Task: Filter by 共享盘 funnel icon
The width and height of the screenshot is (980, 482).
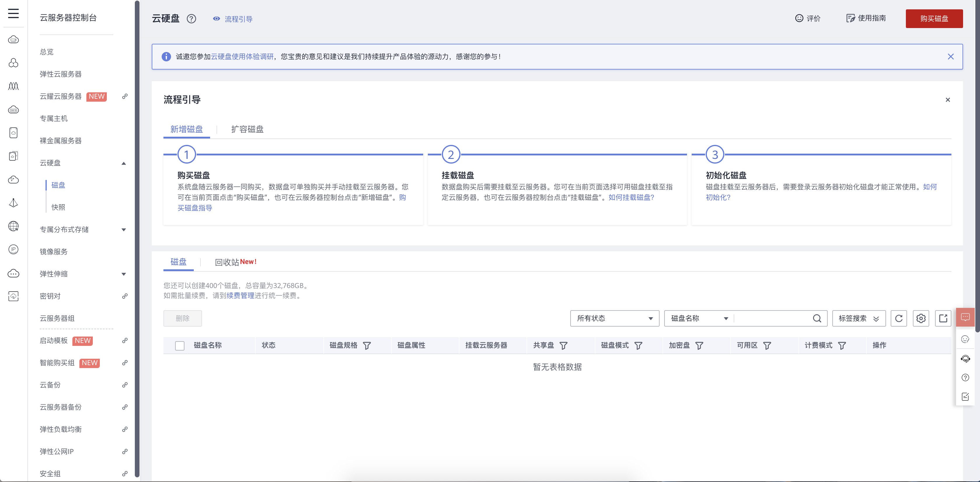Action: 564,346
